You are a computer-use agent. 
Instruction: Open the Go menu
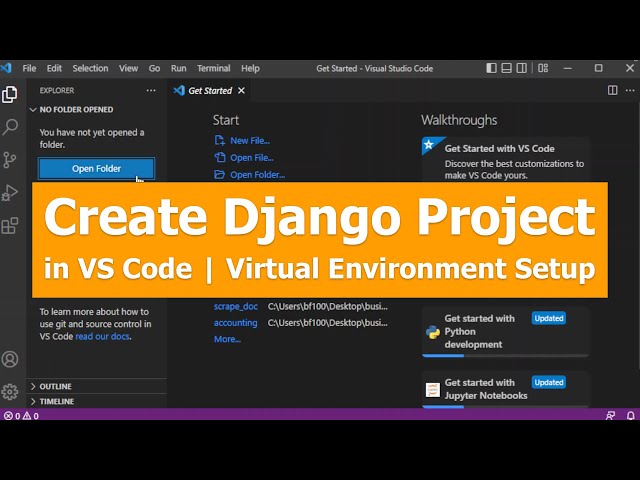(154, 68)
